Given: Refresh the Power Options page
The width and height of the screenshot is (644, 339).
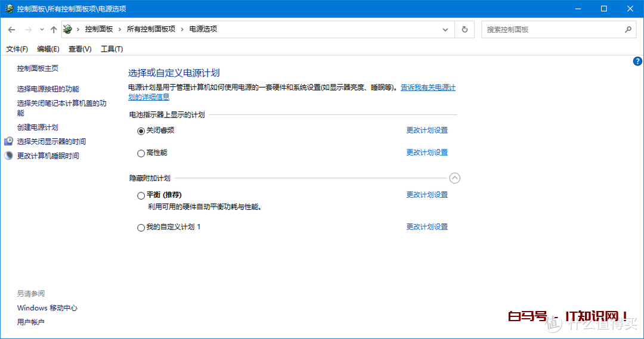Looking at the screenshot, I should click(x=465, y=30).
